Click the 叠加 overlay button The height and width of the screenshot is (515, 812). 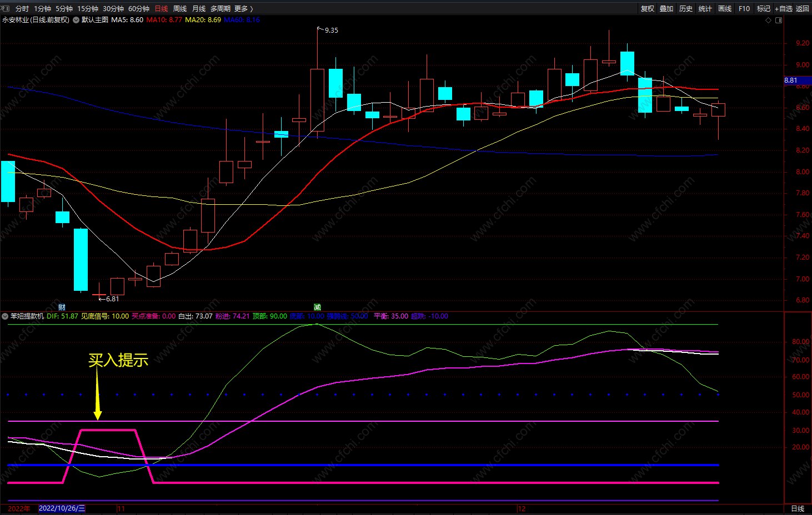click(x=666, y=9)
